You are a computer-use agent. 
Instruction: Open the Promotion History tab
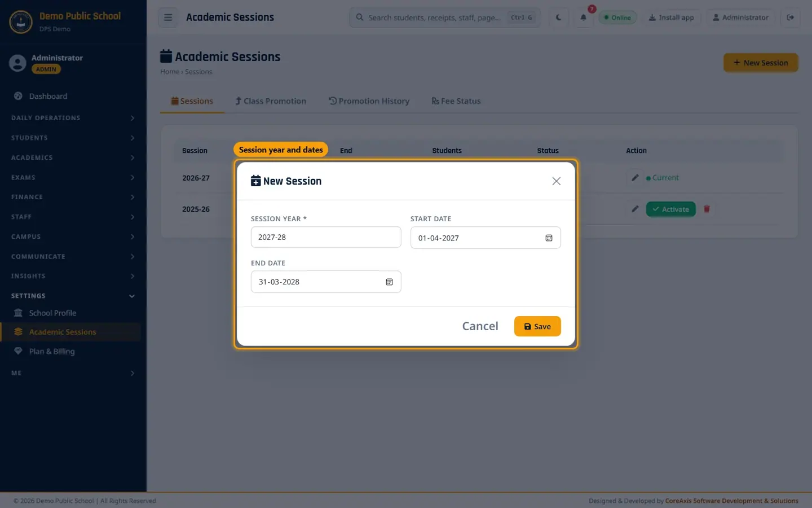point(369,101)
